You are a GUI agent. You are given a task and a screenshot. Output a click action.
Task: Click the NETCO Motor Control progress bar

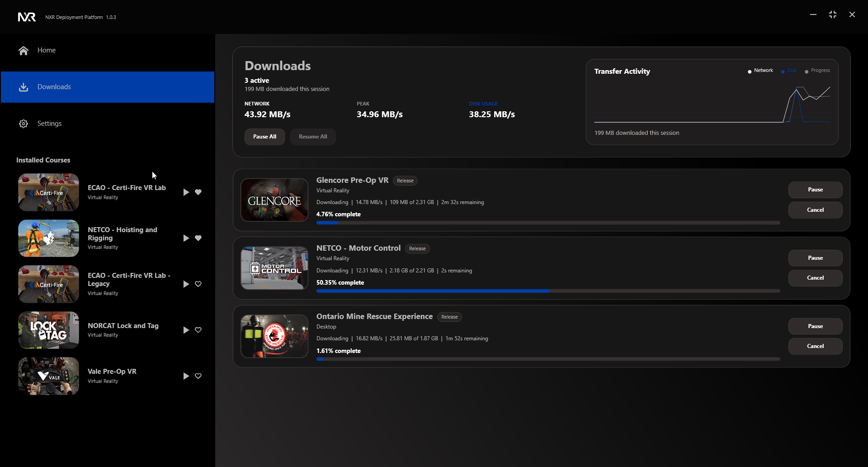pos(548,291)
